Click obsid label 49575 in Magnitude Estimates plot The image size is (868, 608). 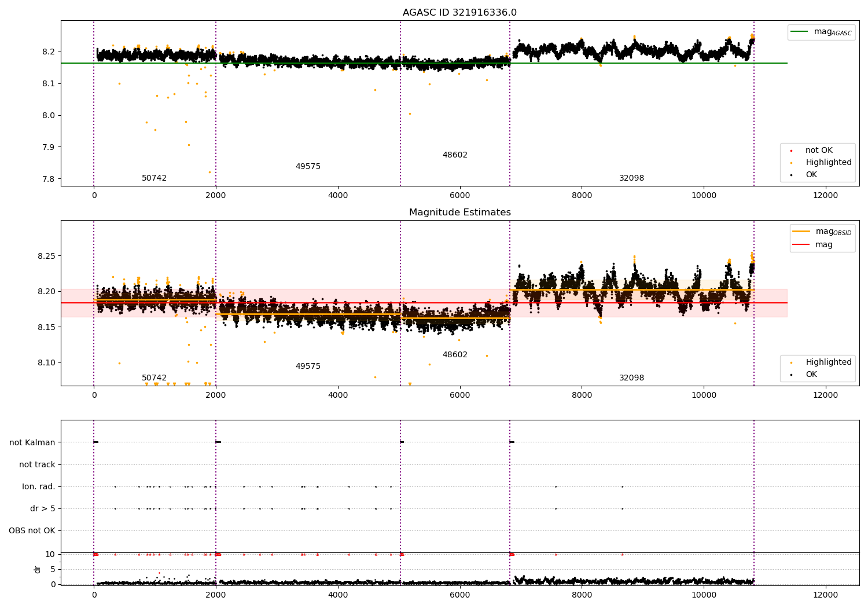click(308, 367)
